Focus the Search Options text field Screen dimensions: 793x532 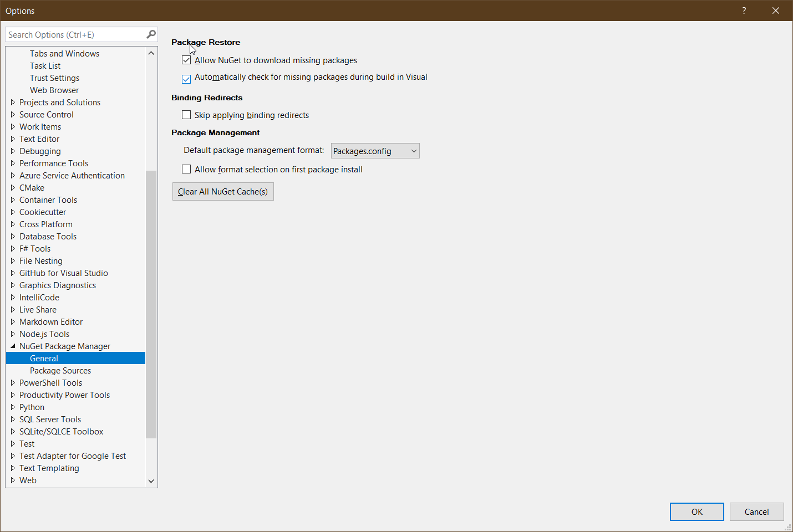75,34
